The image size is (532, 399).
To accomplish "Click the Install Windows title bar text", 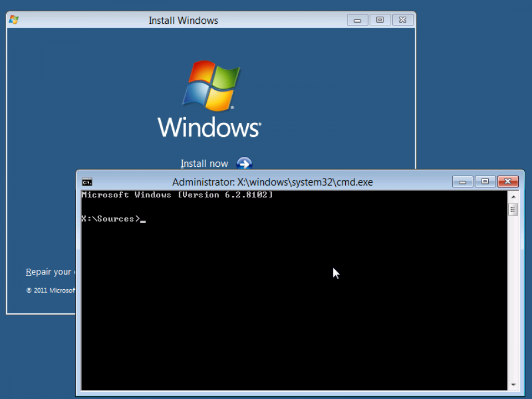I will coord(183,21).
